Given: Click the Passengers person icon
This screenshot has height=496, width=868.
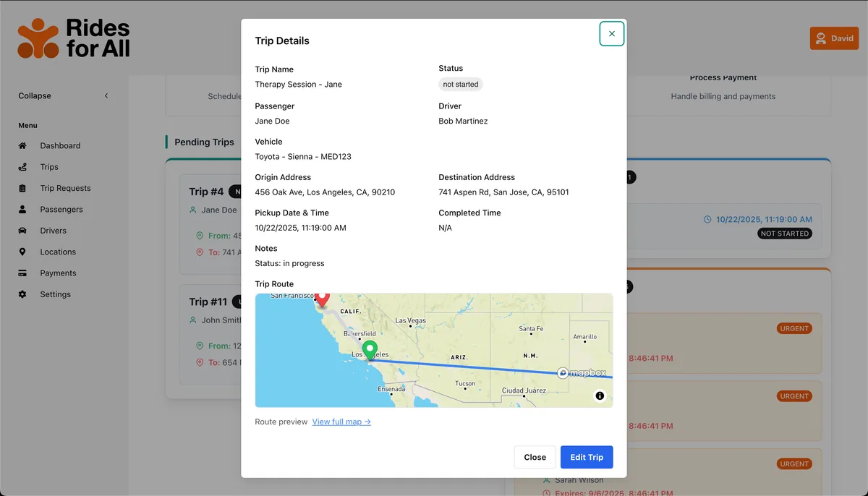Looking at the screenshot, I should coord(22,210).
